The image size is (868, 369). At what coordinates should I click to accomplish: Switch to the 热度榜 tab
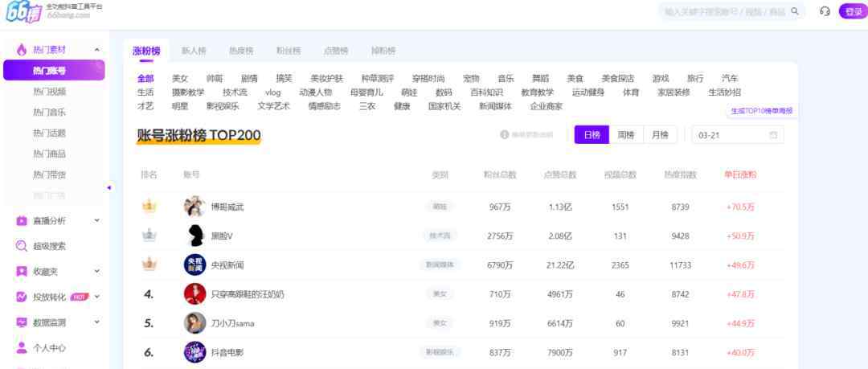click(x=241, y=51)
